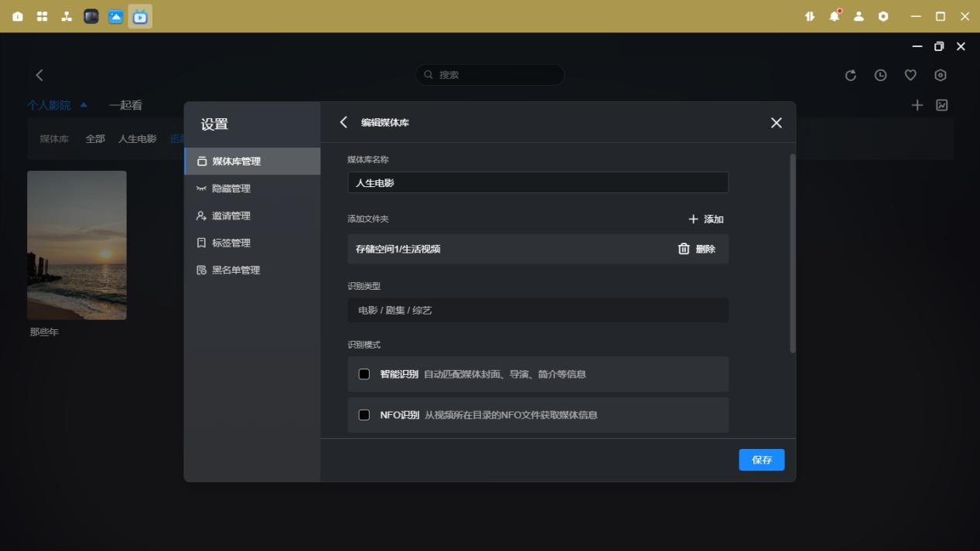Open the notifications bell in the title bar
This screenshot has width=980, height=551.
(834, 15)
